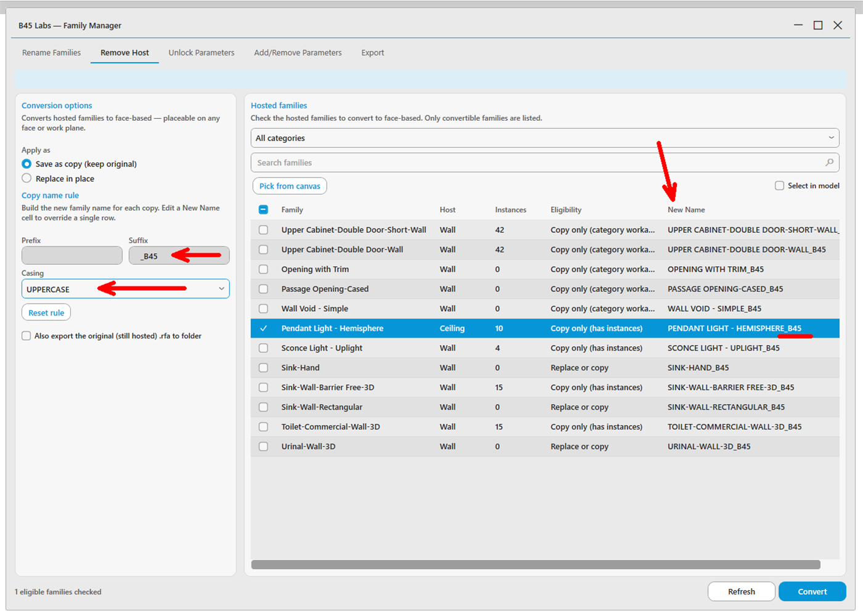
Task: Click the Prefix input field
Action: pos(72,256)
